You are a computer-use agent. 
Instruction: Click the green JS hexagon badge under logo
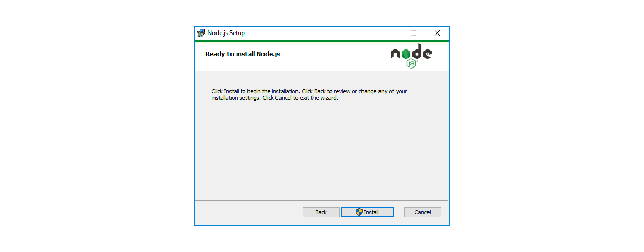[411, 64]
